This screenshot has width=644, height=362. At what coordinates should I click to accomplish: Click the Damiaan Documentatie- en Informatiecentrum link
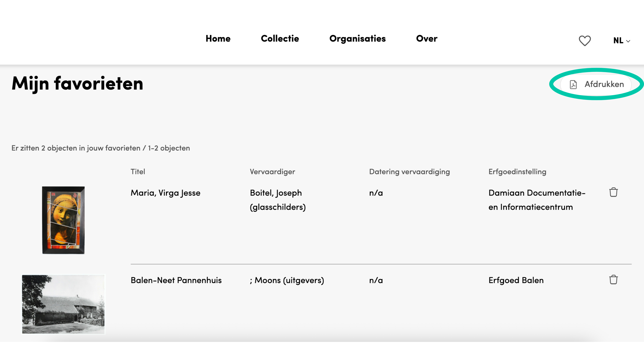pos(537,200)
